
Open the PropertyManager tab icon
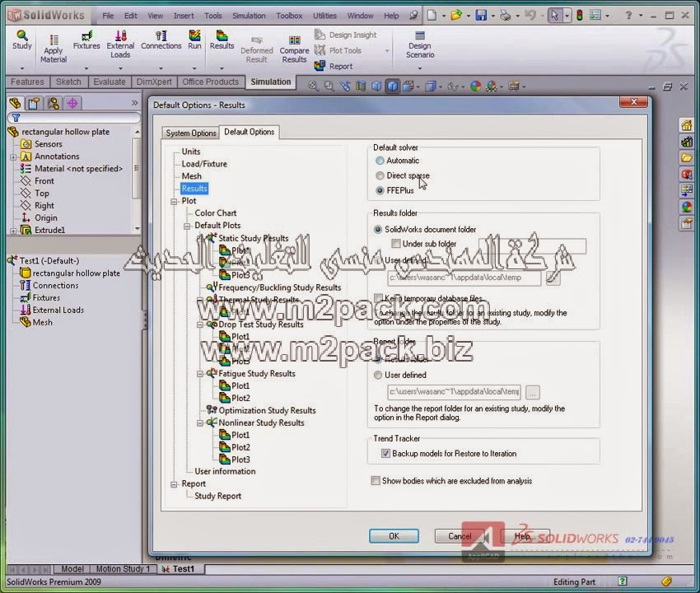tap(34, 104)
